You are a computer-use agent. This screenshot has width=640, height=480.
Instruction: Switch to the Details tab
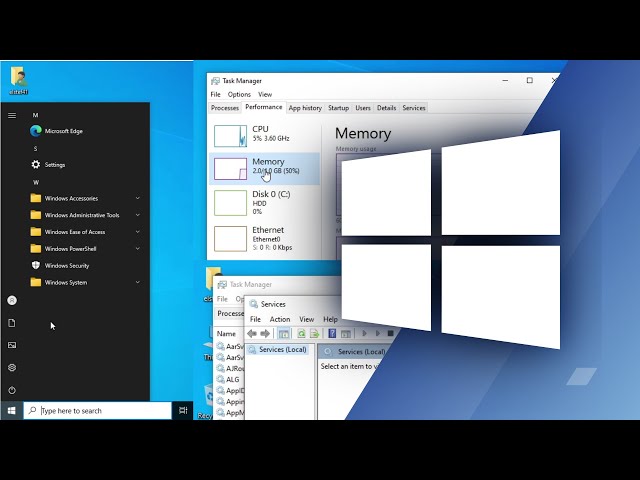click(x=387, y=108)
